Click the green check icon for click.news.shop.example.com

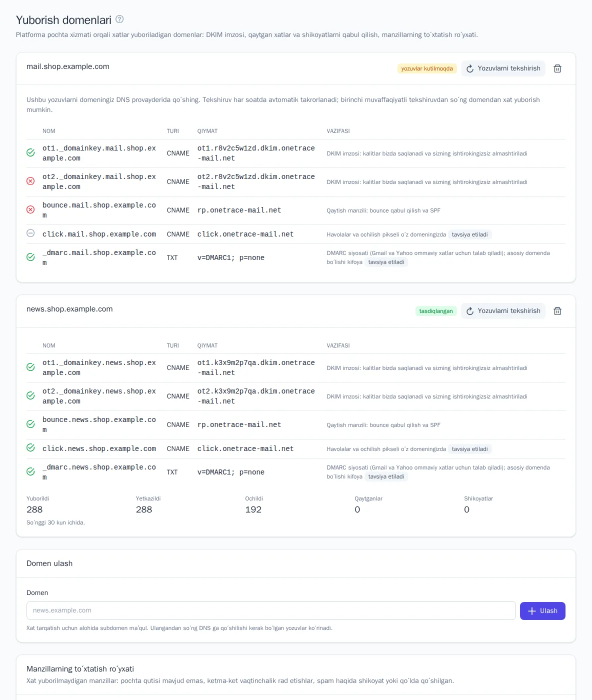pyautogui.click(x=30, y=447)
